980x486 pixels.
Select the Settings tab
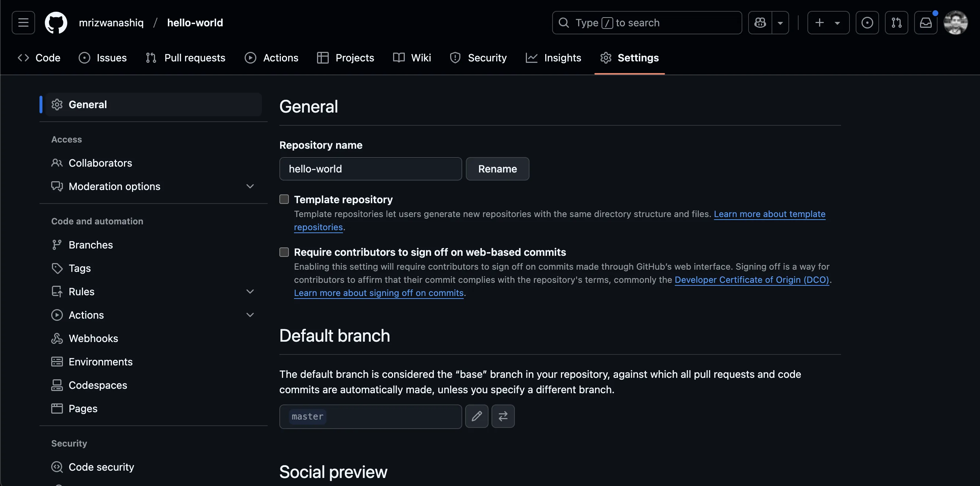click(630, 58)
